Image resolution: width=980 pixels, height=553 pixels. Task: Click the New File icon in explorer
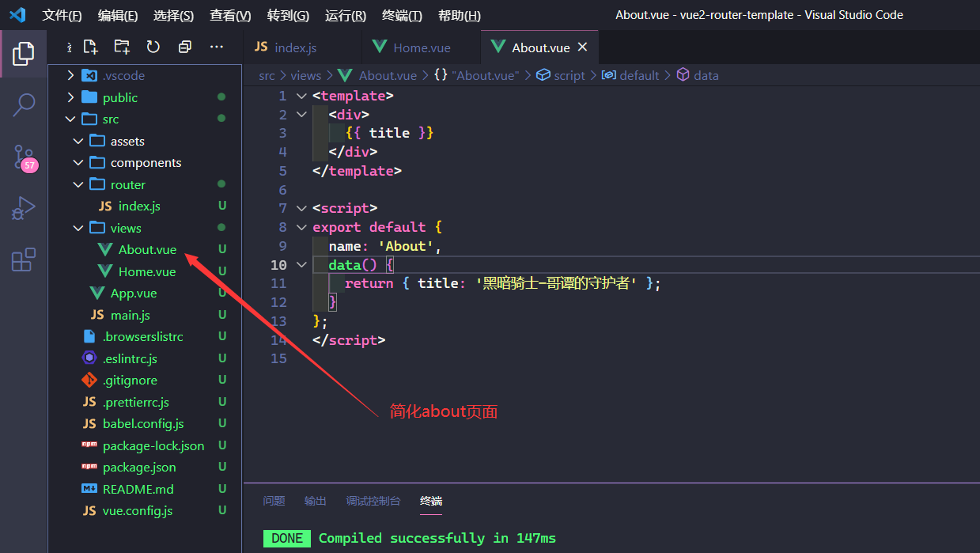click(x=91, y=47)
